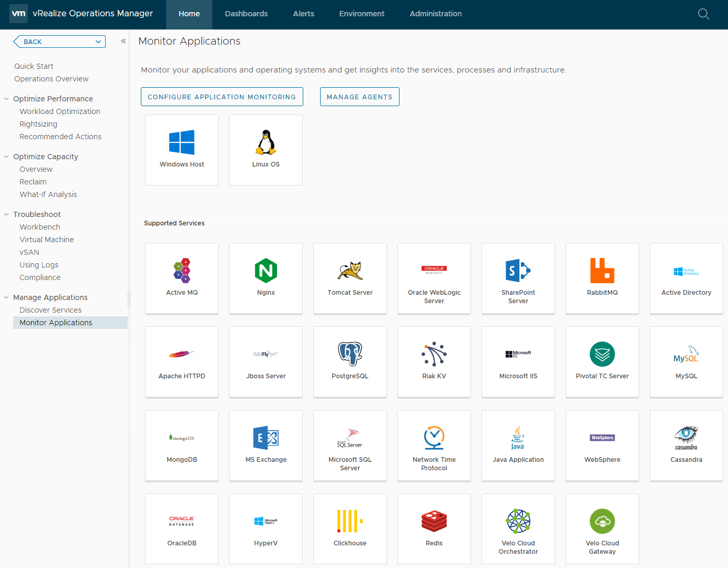Switch to the Dashboards menu
Screen dimensions: 728x568
coord(246,14)
